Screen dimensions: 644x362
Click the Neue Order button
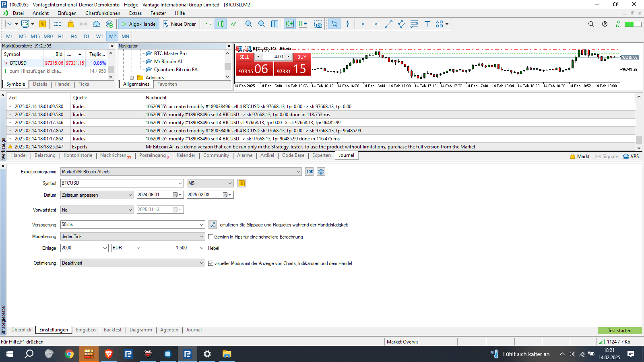pyautogui.click(x=180, y=24)
